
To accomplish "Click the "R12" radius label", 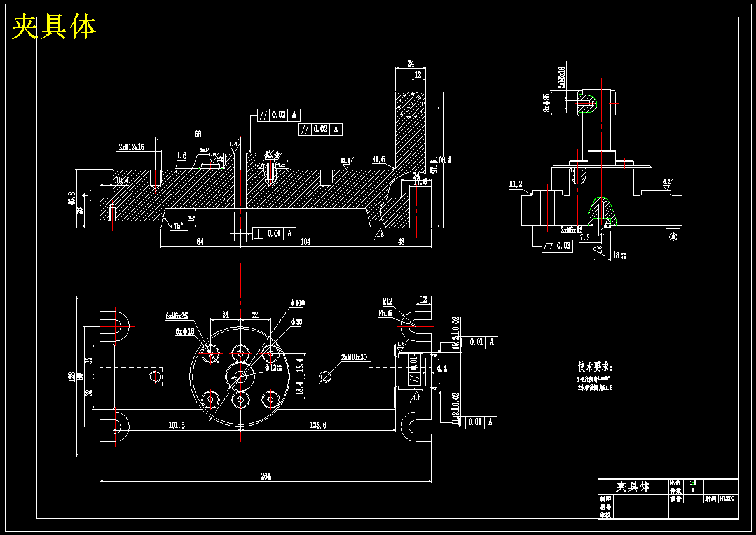I will click(x=388, y=301).
